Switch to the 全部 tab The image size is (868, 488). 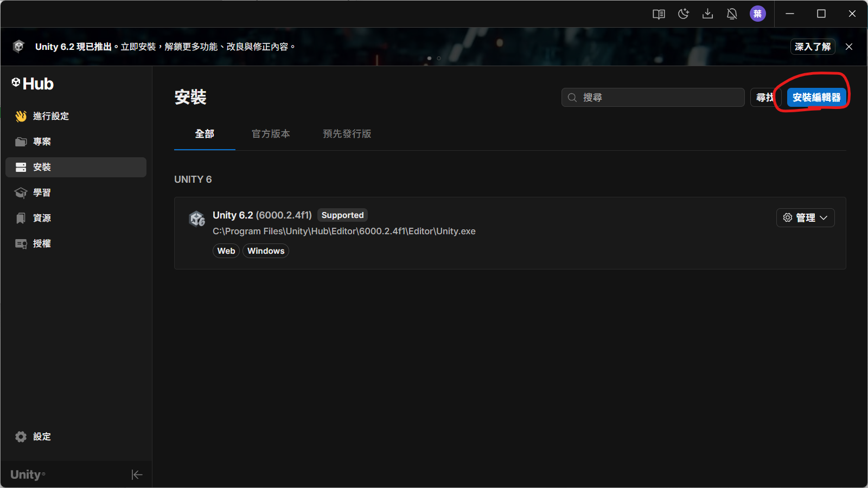[x=205, y=134]
